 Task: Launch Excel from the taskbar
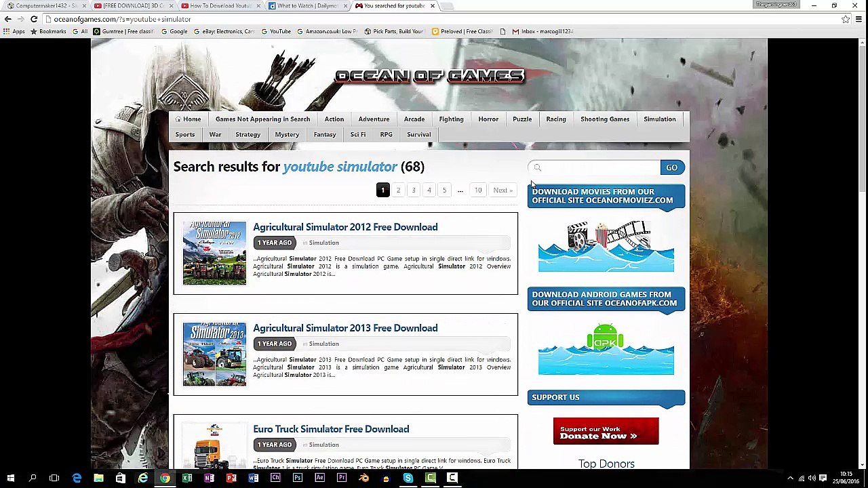tap(187, 479)
